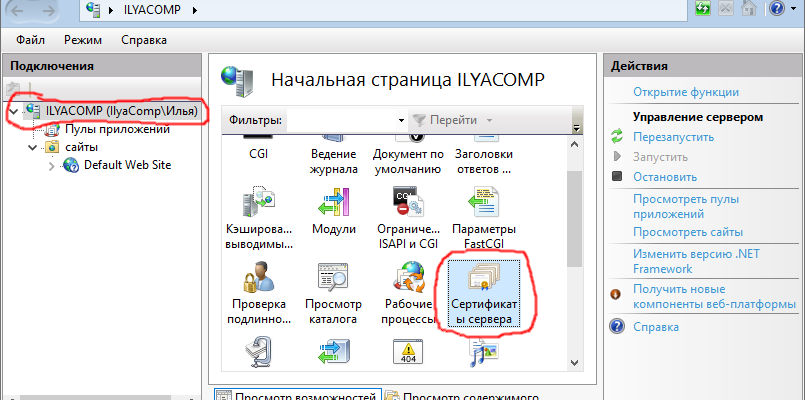Screen dimensions: 805x400
Task: Click the home icon in the top bar
Action: (x=750, y=8)
